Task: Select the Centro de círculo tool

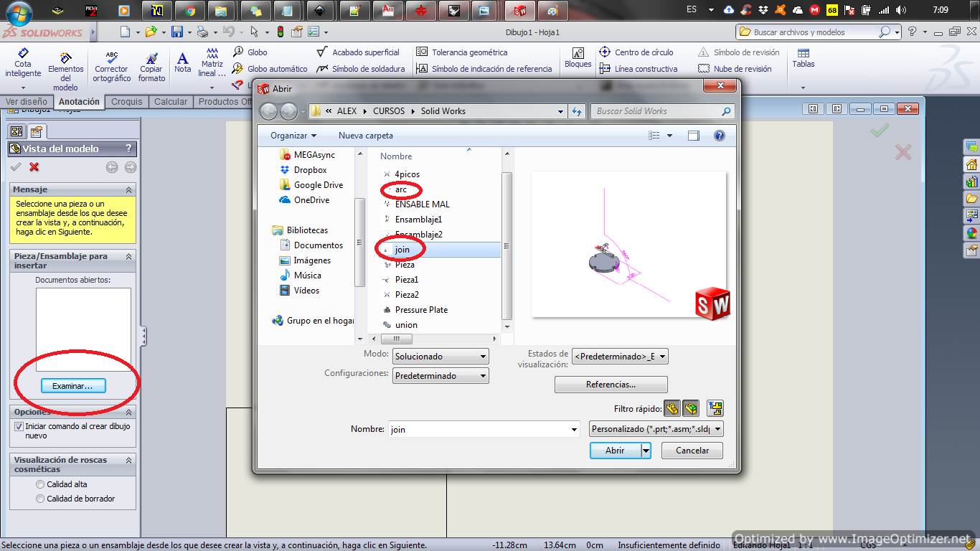Action: [x=636, y=52]
